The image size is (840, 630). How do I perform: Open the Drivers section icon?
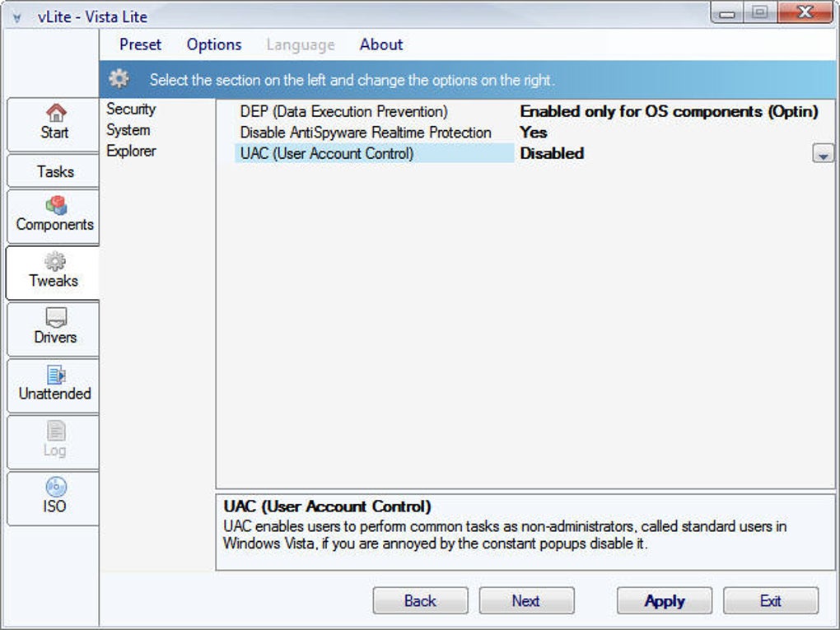(56, 317)
